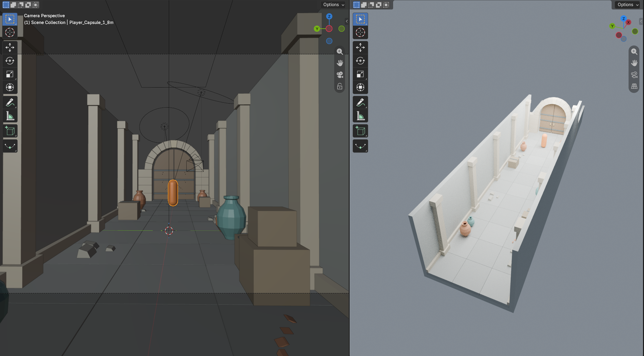
Task: Activate the Scale tool in right viewport
Action: (360, 74)
